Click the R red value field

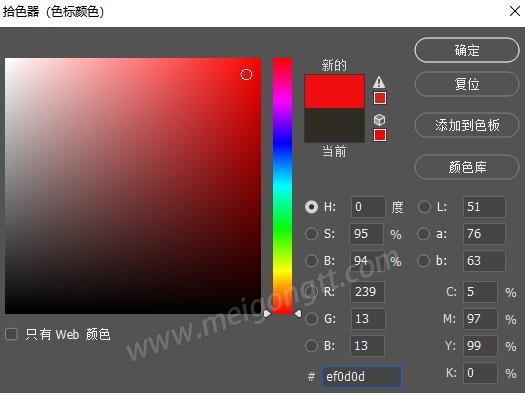(x=367, y=292)
